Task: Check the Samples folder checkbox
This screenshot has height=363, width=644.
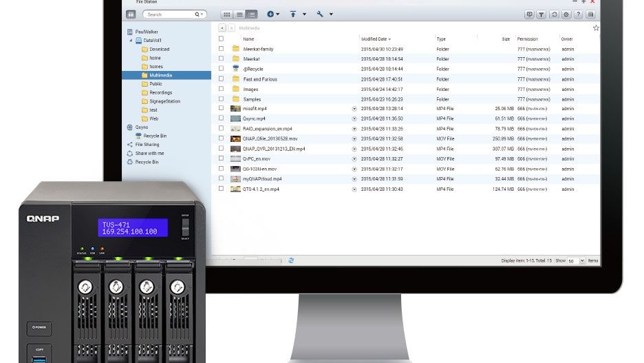Action: pos(221,99)
